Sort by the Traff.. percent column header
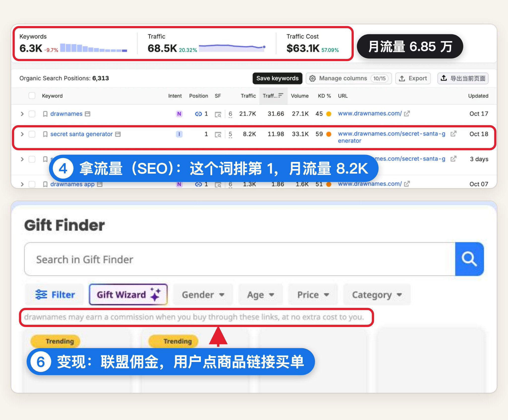This screenshot has width=508, height=420. coord(273,96)
